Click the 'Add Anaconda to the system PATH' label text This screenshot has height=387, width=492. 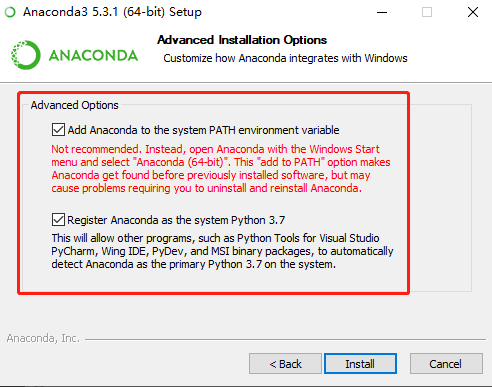pyautogui.click(x=203, y=130)
